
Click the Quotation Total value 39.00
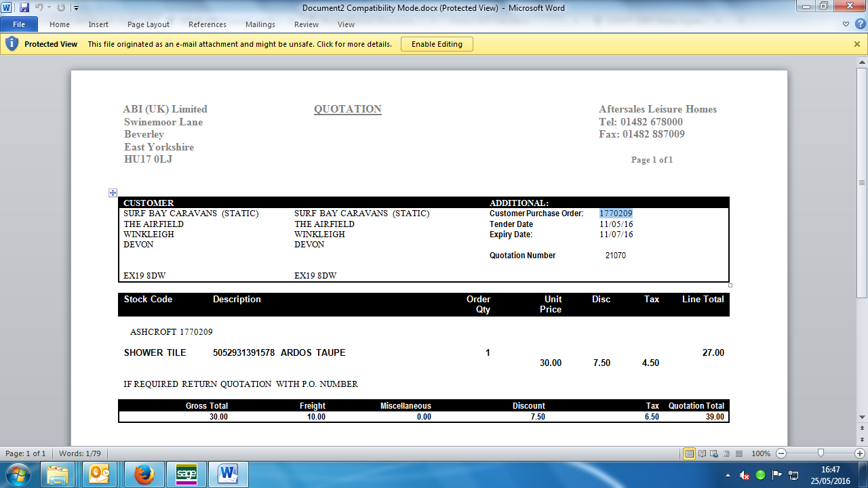tap(715, 417)
